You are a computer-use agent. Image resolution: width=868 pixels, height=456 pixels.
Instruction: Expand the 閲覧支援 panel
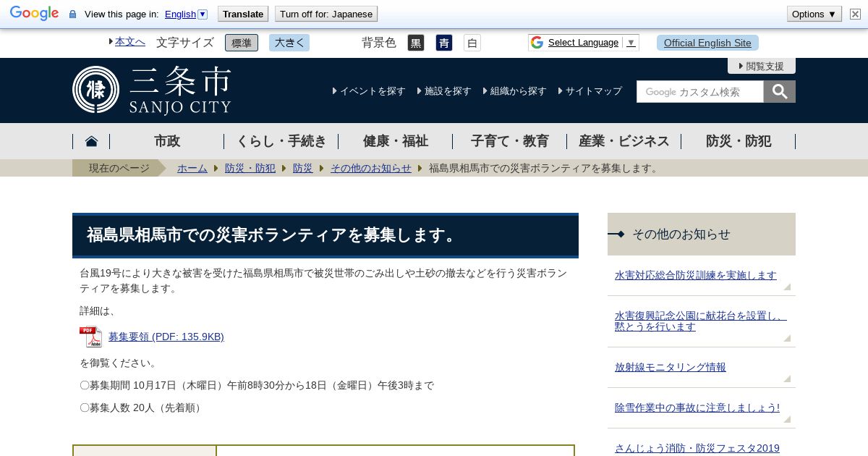coord(762,66)
